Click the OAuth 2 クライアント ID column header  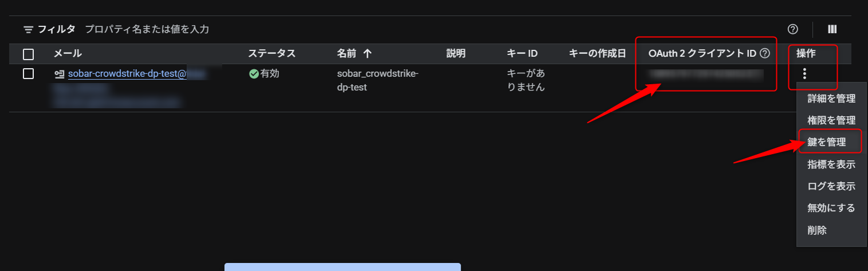point(702,54)
